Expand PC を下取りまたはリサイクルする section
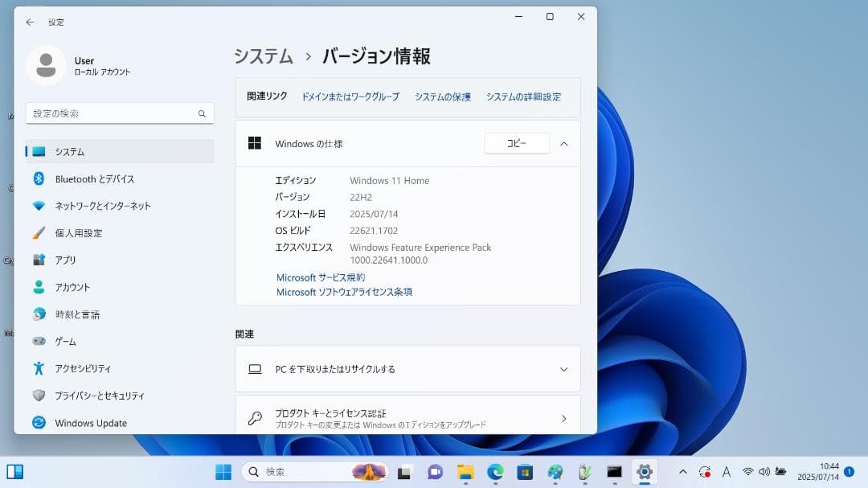Screen dimensions: 868x488 pos(564,368)
